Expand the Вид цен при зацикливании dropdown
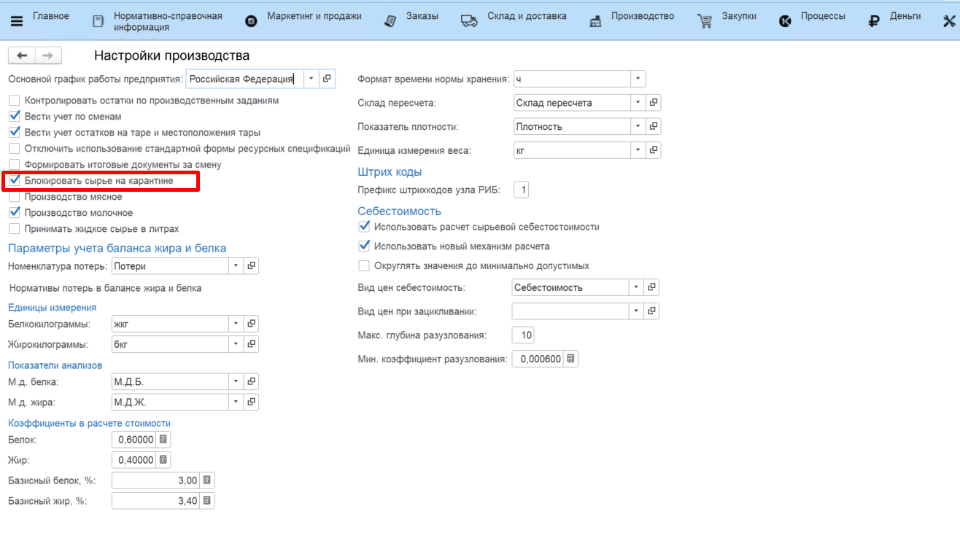Image resolution: width=960 pixels, height=560 pixels. point(637,311)
